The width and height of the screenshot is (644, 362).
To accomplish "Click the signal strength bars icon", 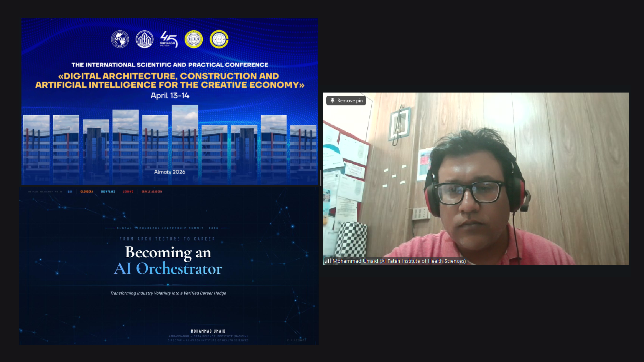I will pyautogui.click(x=327, y=261).
